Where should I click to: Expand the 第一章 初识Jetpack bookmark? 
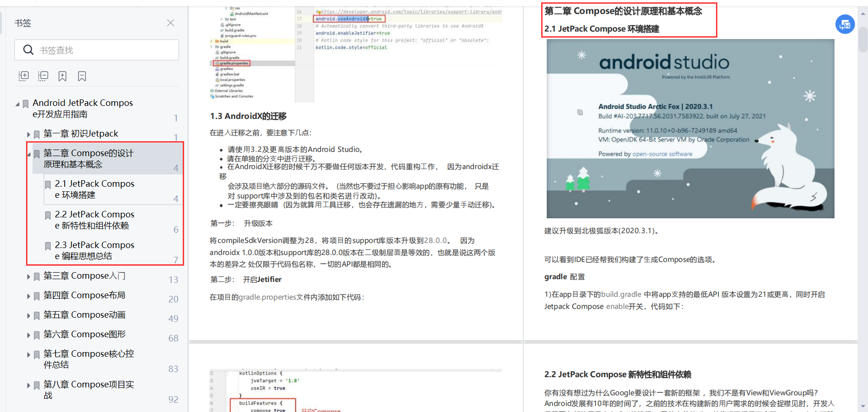[x=28, y=135]
